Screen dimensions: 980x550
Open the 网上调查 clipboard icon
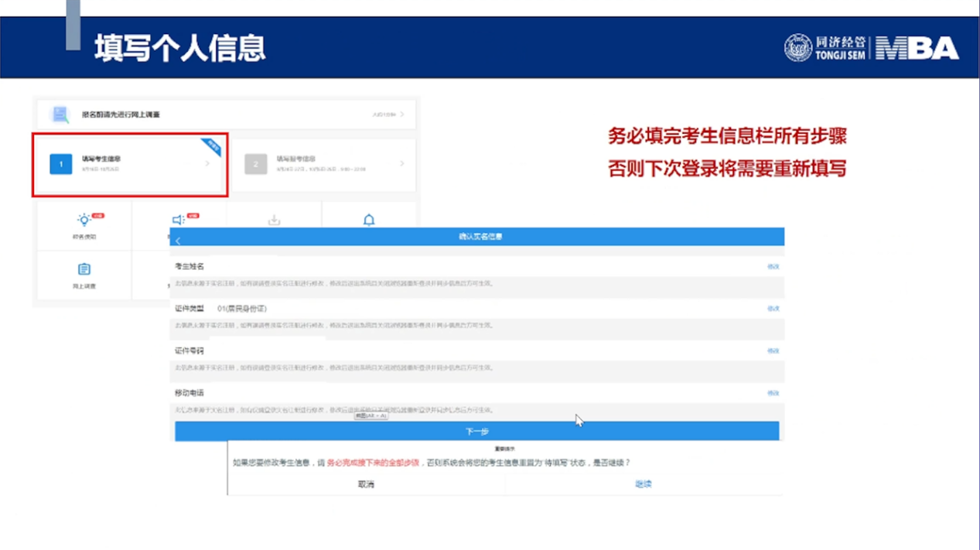pos(84,269)
